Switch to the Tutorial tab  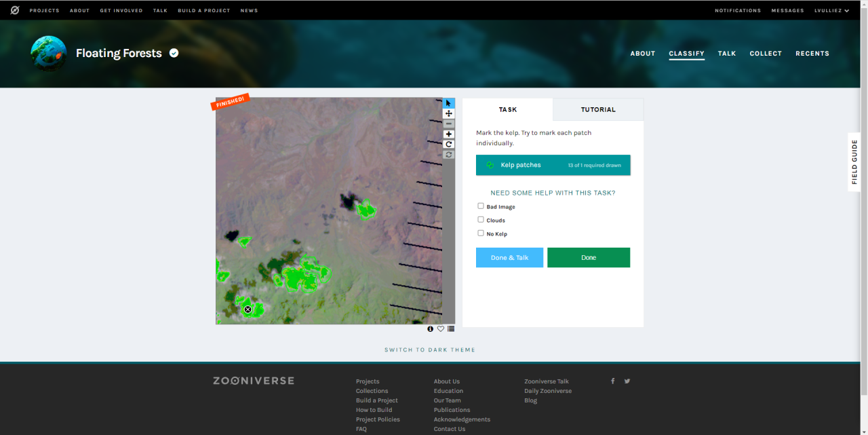(x=598, y=109)
